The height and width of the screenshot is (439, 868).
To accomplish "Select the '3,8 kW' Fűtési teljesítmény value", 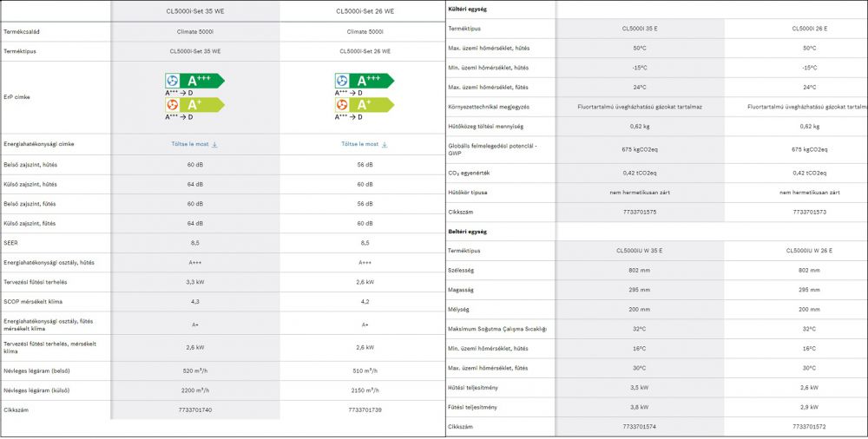I will click(640, 408).
